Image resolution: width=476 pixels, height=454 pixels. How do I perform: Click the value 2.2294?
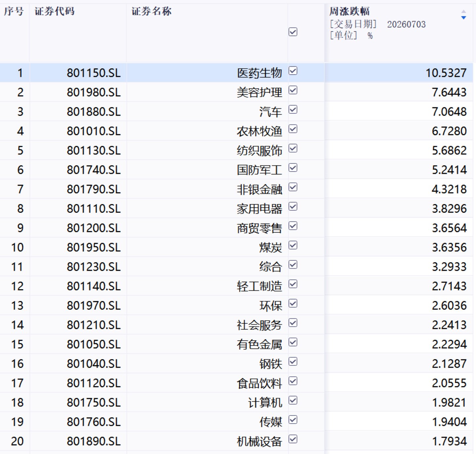tap(449, 345)
